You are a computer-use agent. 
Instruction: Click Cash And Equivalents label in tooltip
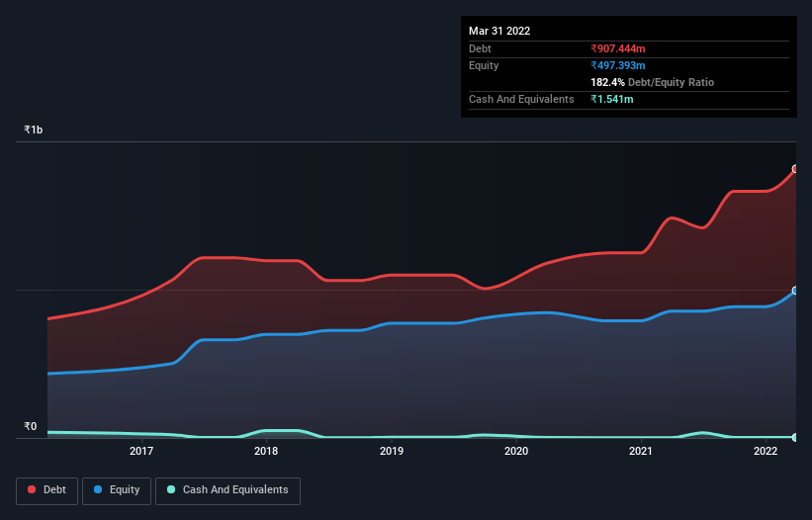pos(521,99)
